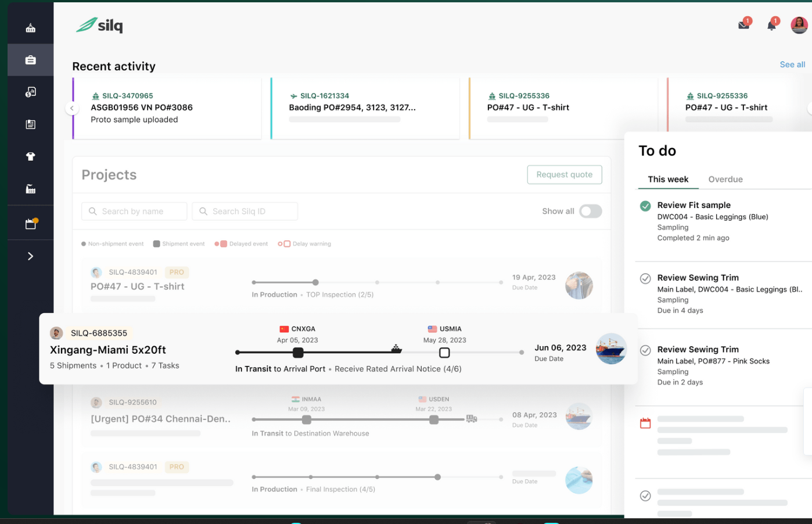Viewport: 812px width, 524px height.
Task: Click plane icon on SILQ-1621334 card
Action: click(x=294, y=96)
